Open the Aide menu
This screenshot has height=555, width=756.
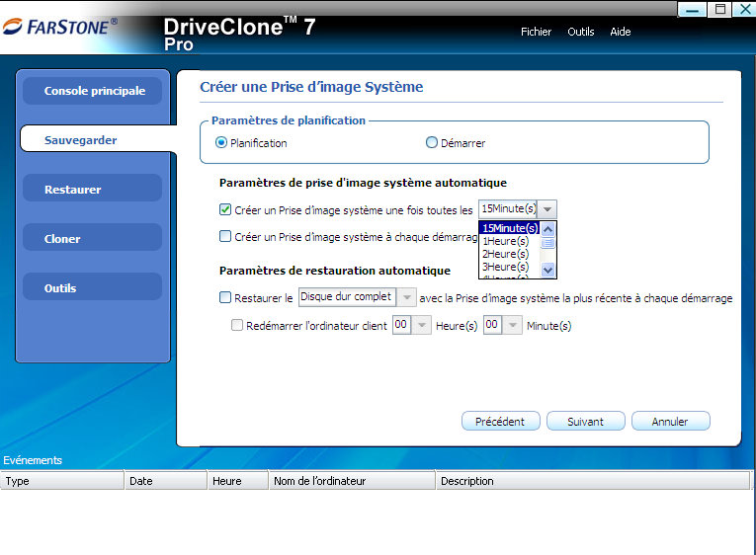coord(620,32)
